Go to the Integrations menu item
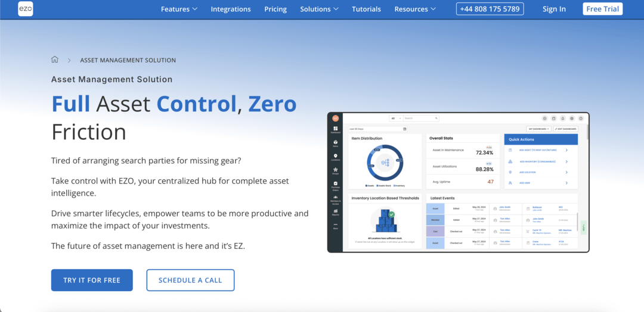 click(231, 9)
